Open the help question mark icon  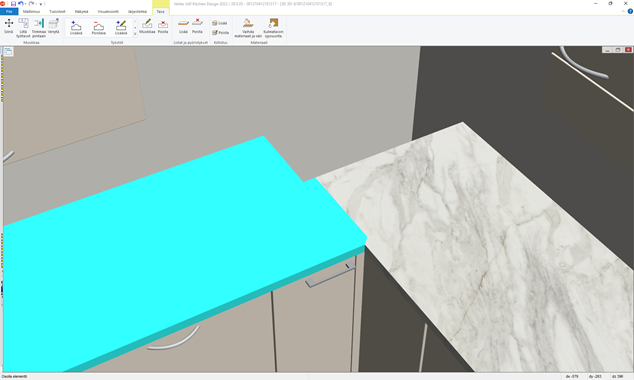(630, 11)
